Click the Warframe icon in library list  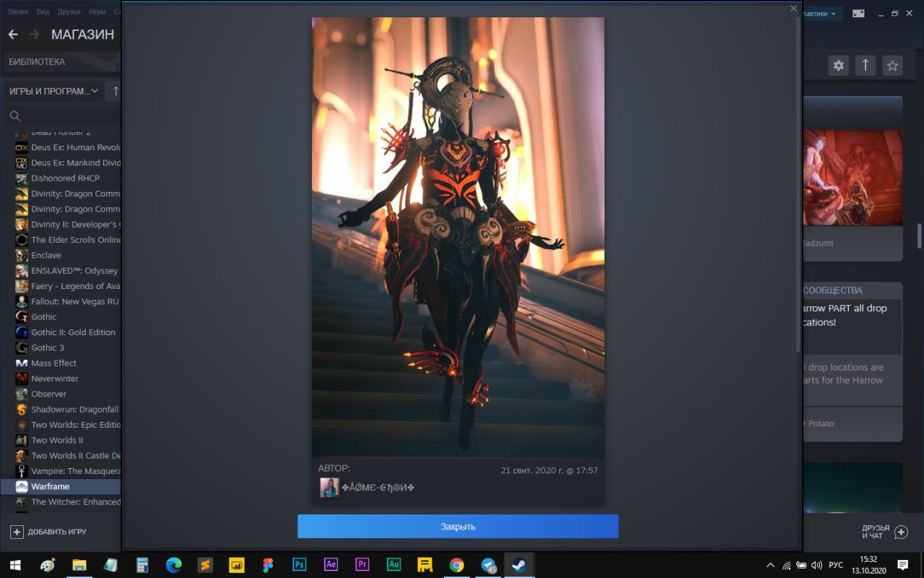click(22, 486)
